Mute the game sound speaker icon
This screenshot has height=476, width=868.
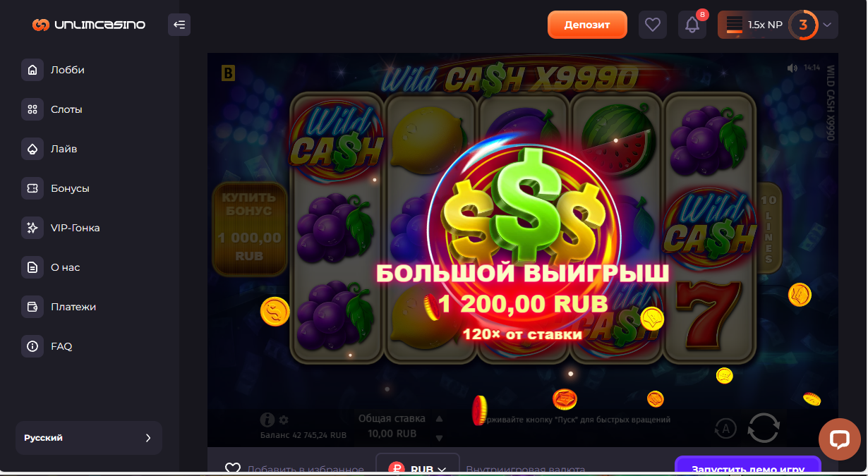tap(792, 68)
